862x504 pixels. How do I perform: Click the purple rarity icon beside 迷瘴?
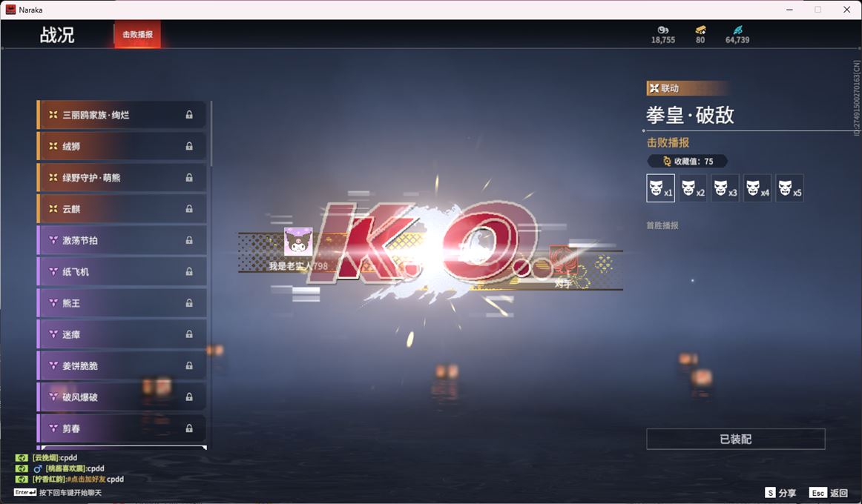(x=53, y=334)
